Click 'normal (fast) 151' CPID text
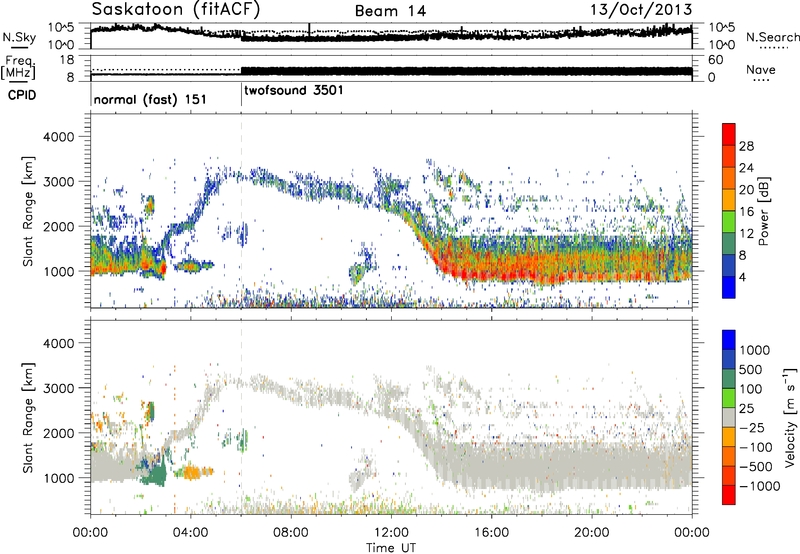This screenshot has height=554, width=800. (150, 99)
